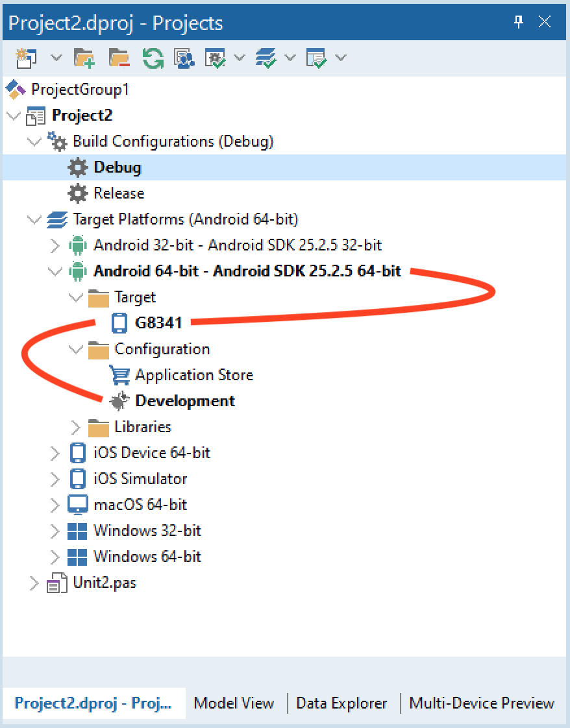The width and height of the screenshot is (570, 728).
Task: Expand the iOS Device 64-bit node
Action: (x=55, y=453)
